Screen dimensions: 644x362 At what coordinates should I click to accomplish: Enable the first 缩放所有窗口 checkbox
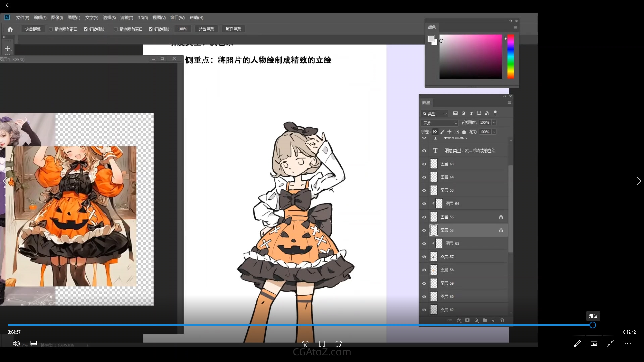click(x=51, y=29)
